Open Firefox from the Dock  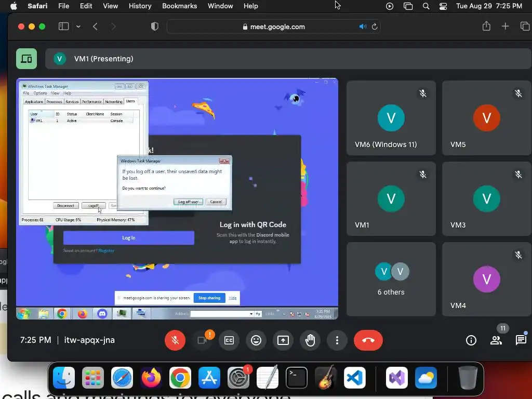pos(151,378)
